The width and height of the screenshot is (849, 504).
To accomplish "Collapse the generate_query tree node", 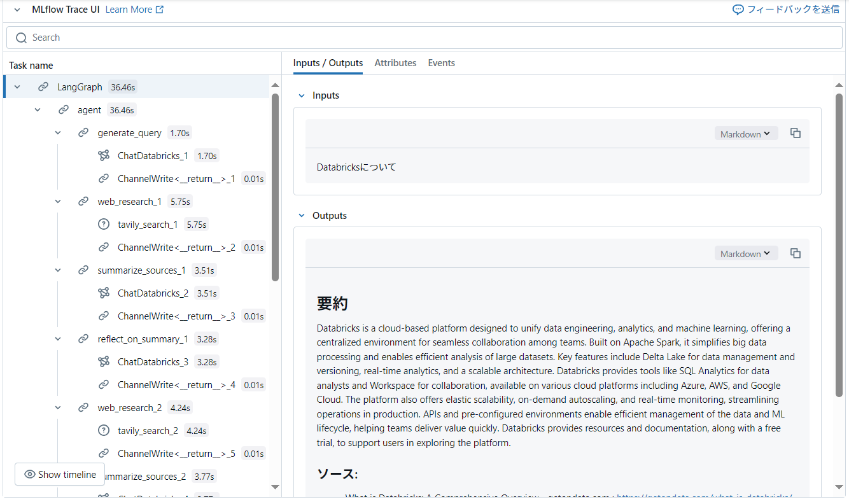I will (x=58, y=133).
